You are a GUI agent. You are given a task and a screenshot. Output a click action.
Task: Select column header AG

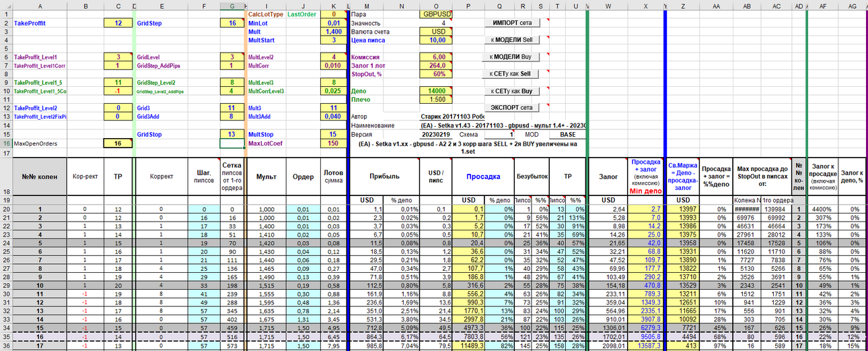coord(853,5)
